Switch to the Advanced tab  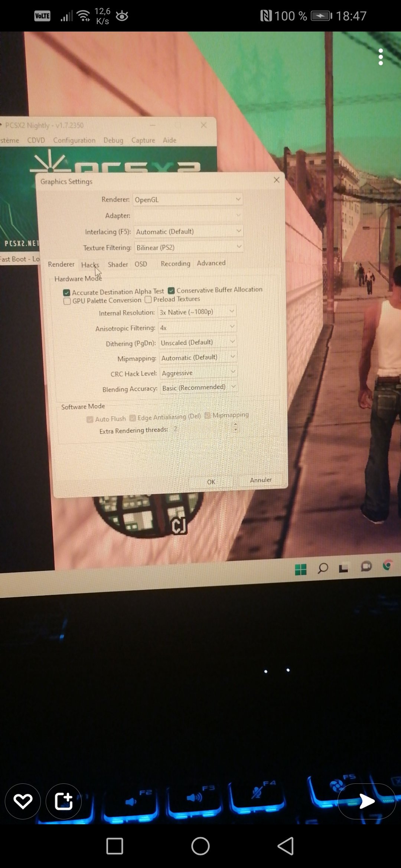pyautogui.click(x=211, y=263)
